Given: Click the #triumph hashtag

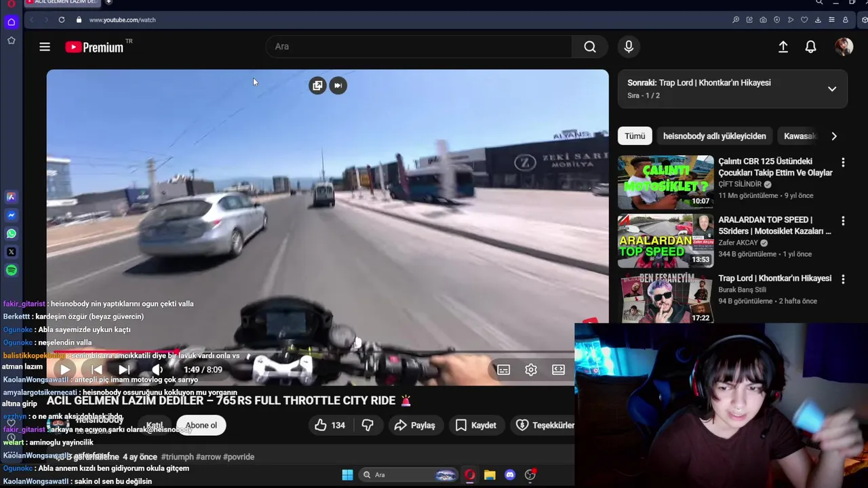Looking at the screenshot, I should coord(178,457).
